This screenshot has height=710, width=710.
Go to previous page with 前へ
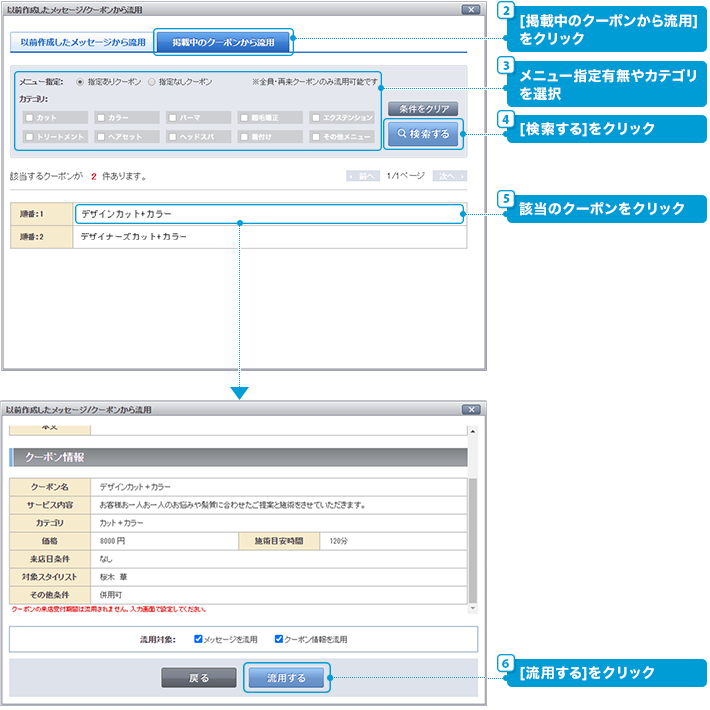(x=362, y=176)
